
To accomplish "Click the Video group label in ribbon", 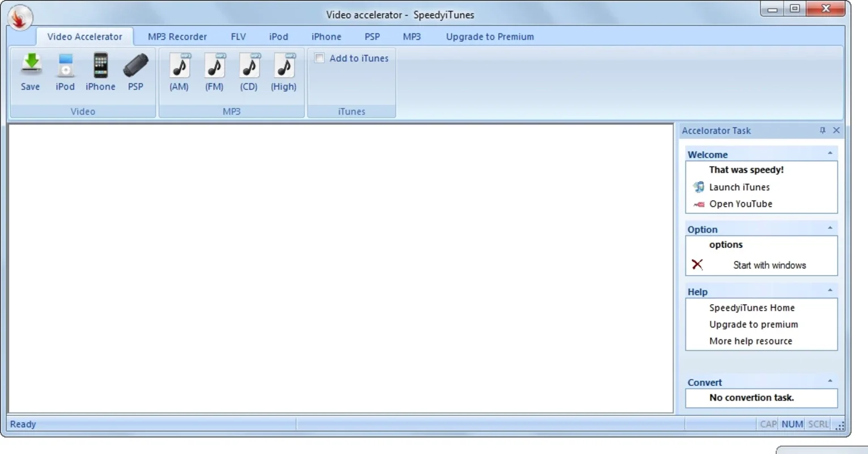I will tap(83, 111).
